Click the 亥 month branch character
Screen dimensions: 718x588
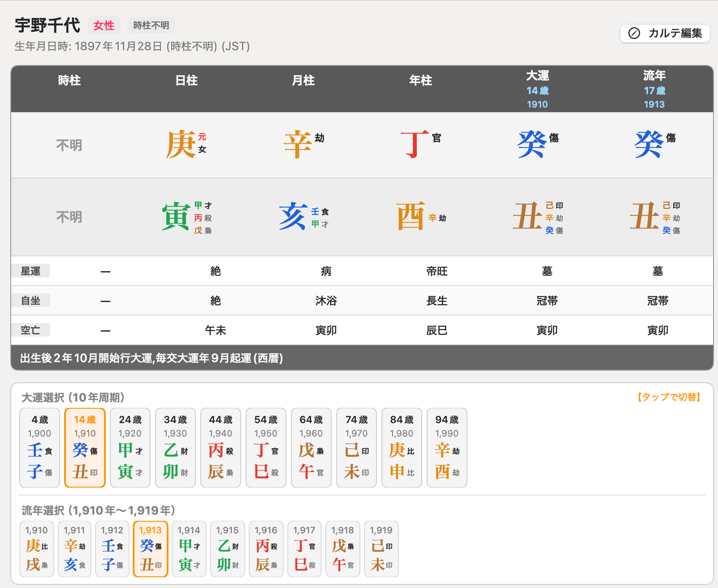pyautogui.click(x=293, y=217)
